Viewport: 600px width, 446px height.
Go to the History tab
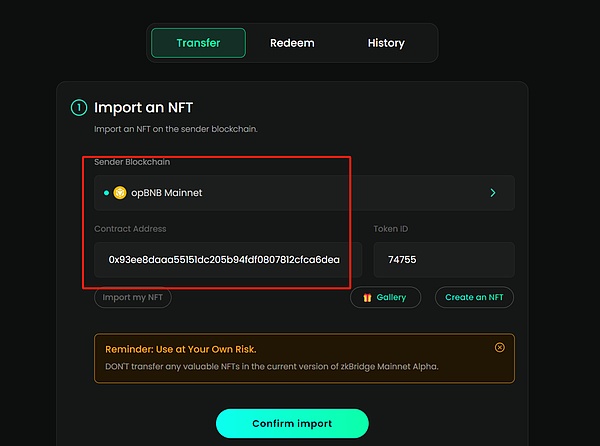point(385,43)
